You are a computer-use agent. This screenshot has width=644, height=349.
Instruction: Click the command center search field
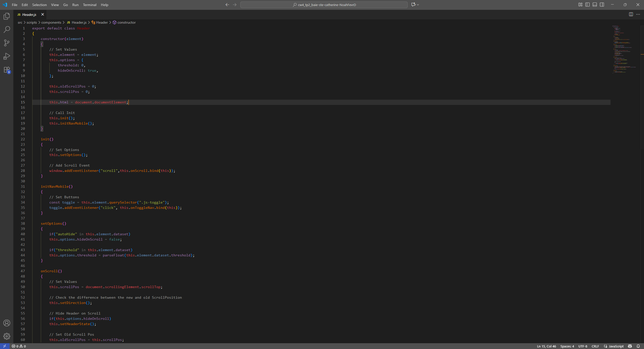point(324,5)
